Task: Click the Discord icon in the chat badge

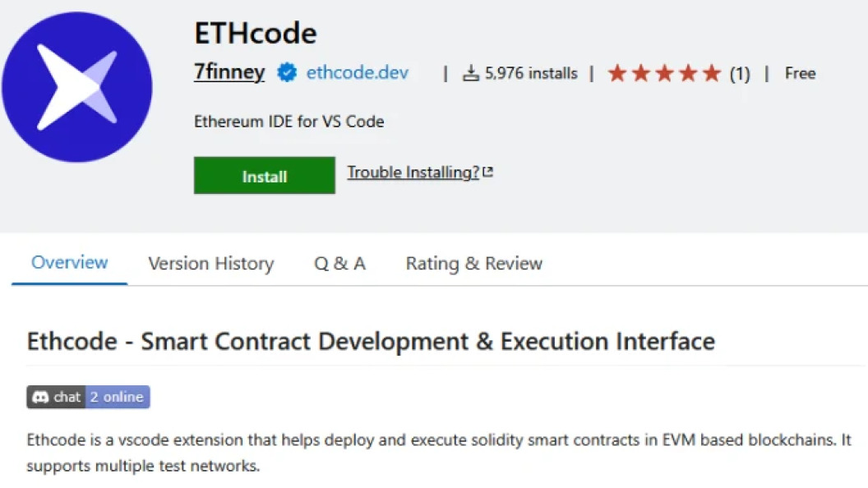Action: pos(40,398)
